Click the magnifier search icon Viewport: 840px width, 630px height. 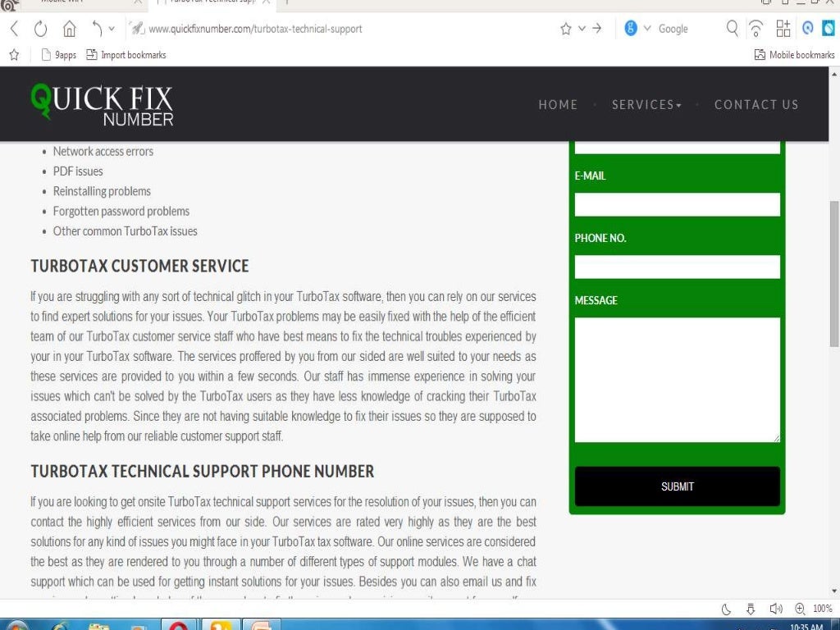point(732,28)
